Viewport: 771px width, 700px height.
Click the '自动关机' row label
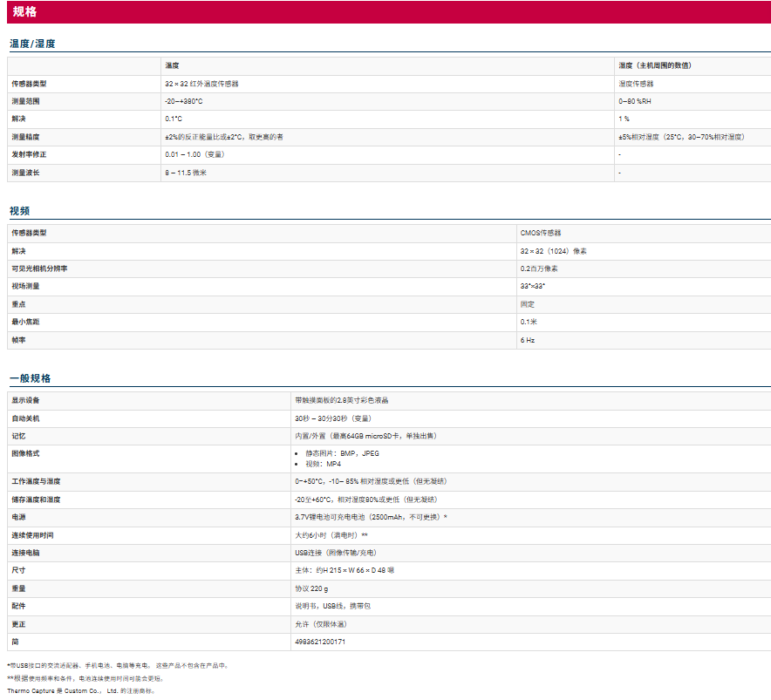click(x=25, y=418)
